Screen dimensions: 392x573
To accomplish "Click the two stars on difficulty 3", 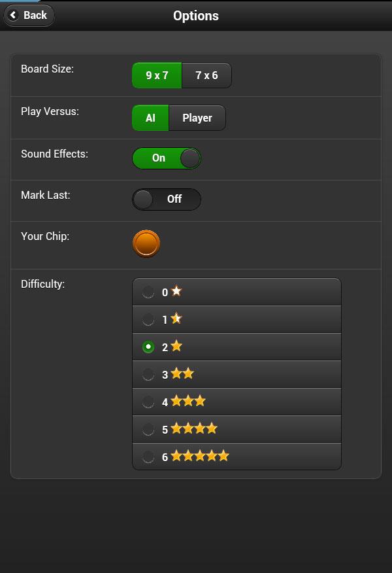I will click(x=182, y=373).
